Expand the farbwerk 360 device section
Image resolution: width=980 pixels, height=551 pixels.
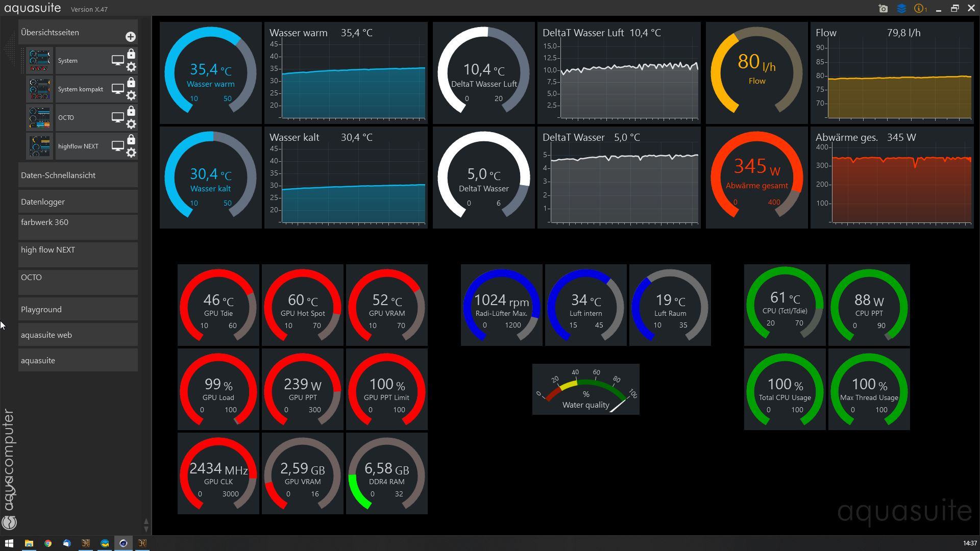[x=78, y=227]
